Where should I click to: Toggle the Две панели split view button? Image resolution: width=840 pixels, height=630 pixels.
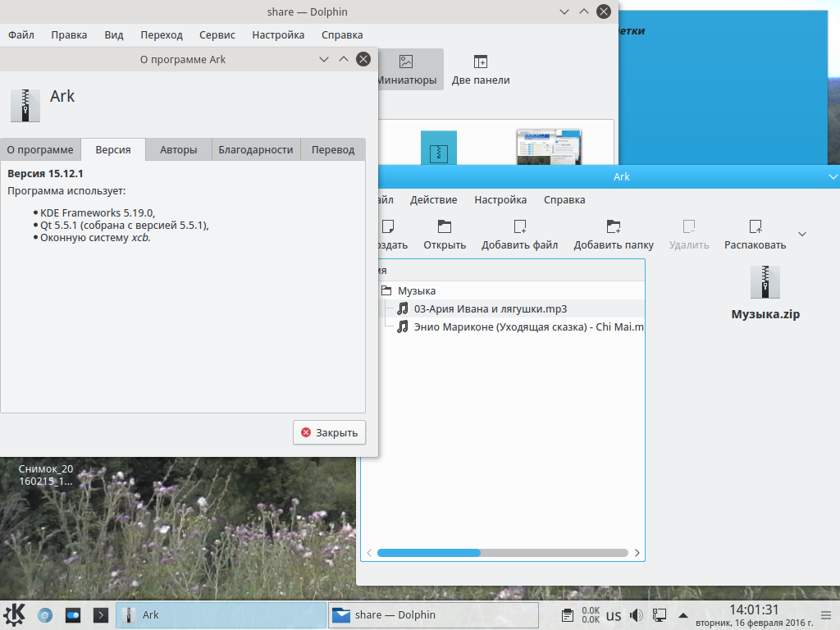coord(481,70)
